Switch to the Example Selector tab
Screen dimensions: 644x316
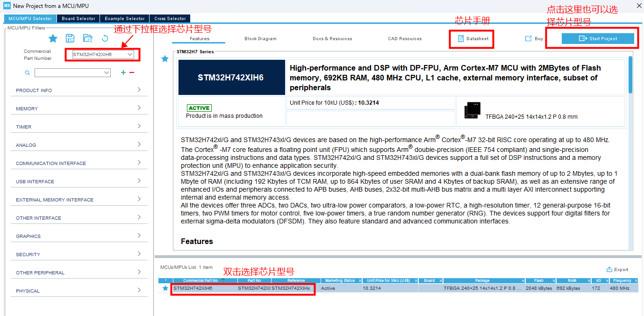125,19
